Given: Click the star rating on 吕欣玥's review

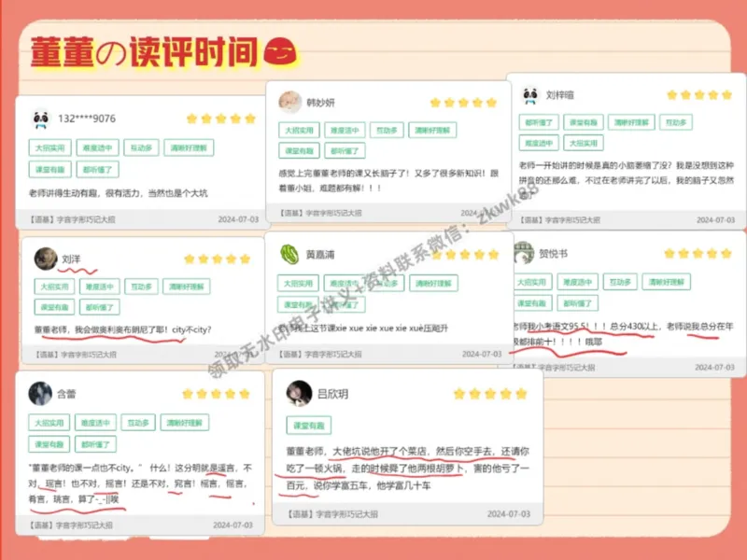Looking at the screenshot, I should click(x=490, y=393).
